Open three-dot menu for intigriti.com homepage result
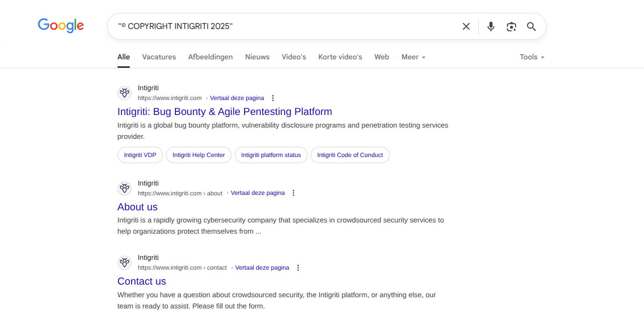Viewport: 644px width, 322px height. point(273,98)
